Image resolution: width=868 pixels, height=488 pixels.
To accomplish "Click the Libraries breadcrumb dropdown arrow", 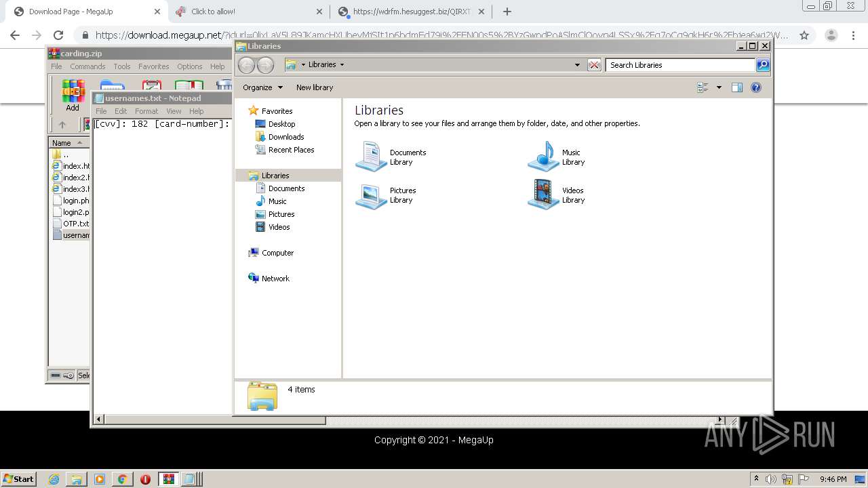I will 342,65.
